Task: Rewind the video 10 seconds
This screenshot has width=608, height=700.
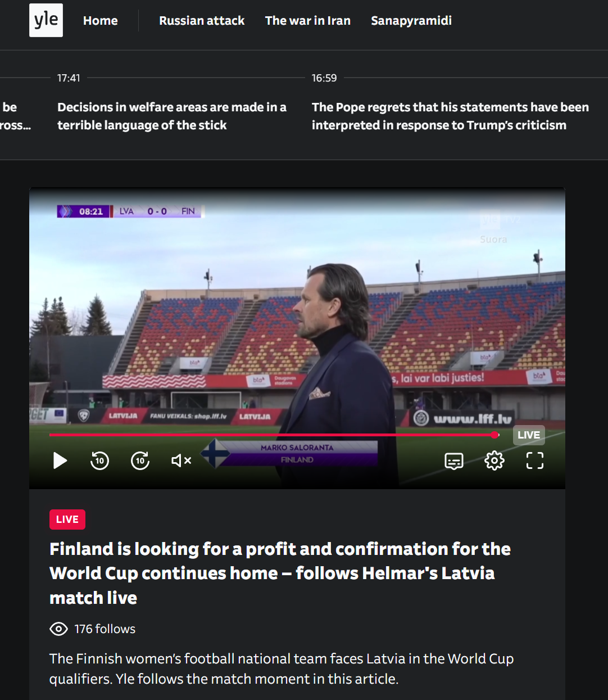Action: (x=100, y=460)
